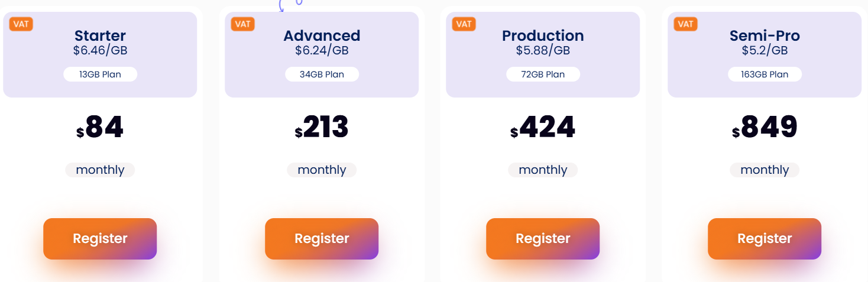Click the monthly label under $84
868x282 pixels.
pyautogui.click(x=100, y=170)
